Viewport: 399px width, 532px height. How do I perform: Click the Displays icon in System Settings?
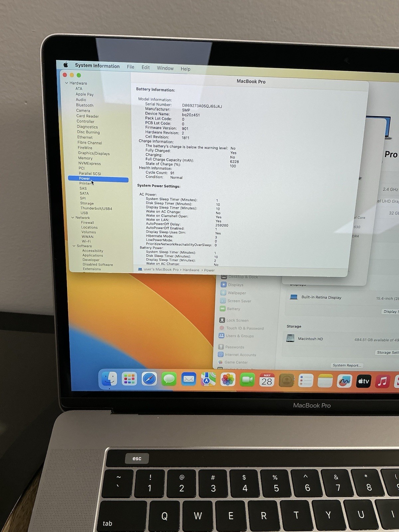[223, 285]
